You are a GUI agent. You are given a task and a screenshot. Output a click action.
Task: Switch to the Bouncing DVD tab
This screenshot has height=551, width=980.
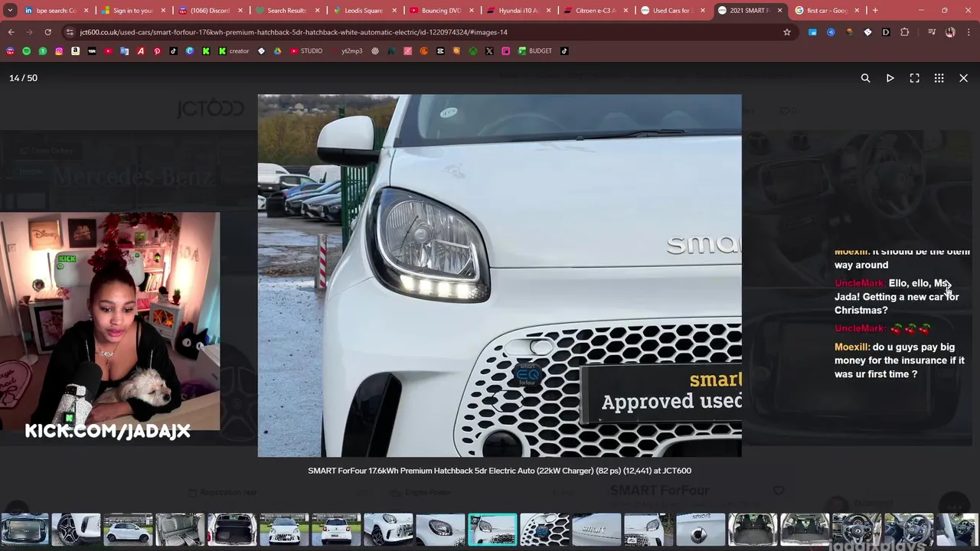tap(440, 10)
